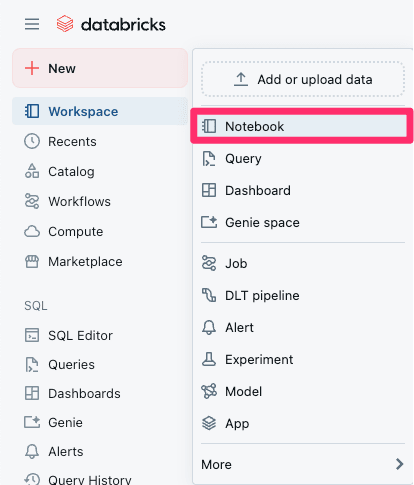This screenshot has width=414, height=485.
Task: Click the Compute cloud icon
Action: (32, 231)
